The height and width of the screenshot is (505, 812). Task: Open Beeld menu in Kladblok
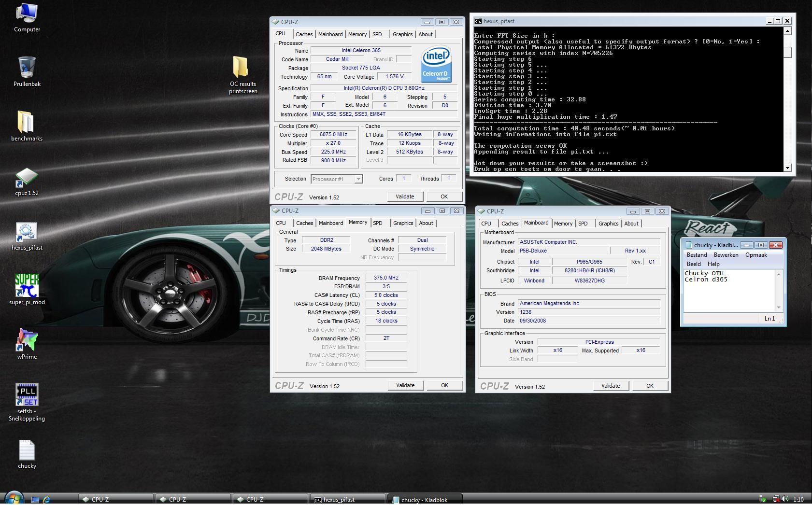[x=694, y=264]
